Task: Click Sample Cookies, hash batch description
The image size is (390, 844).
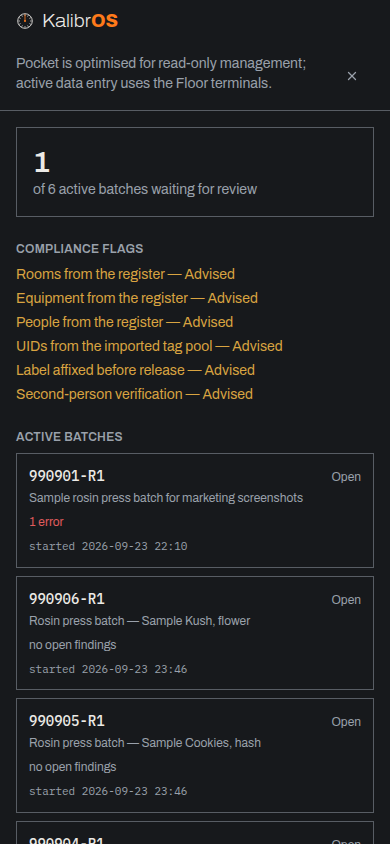Action: pyautogui.click(x=145, y=743)
